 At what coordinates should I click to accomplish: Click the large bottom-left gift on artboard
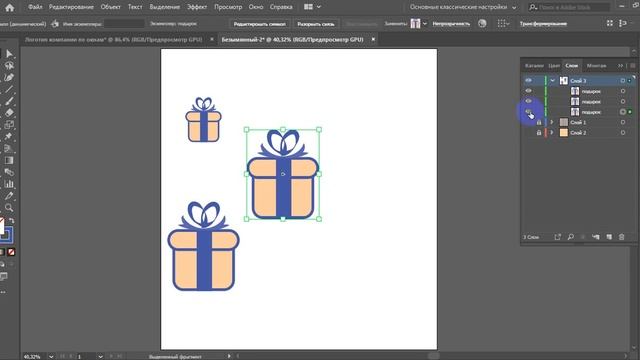pos(203,246)
